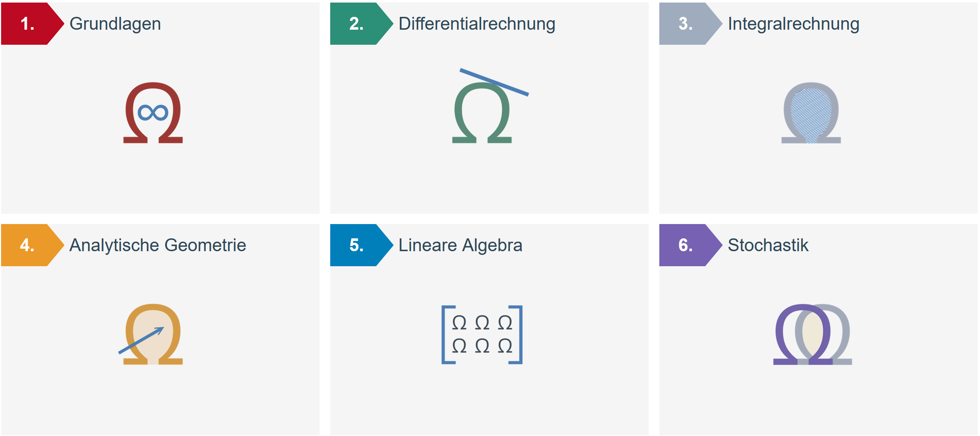Open the Analytische Geometrie chapter link
Viewport: 980px width, 436px height.
point(158,245)
